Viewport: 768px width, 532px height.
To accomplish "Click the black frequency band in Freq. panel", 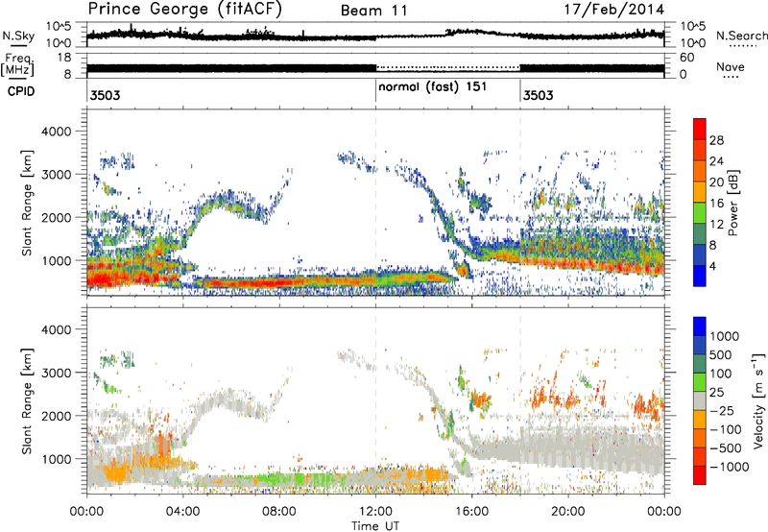I will [x=231, y=68].
